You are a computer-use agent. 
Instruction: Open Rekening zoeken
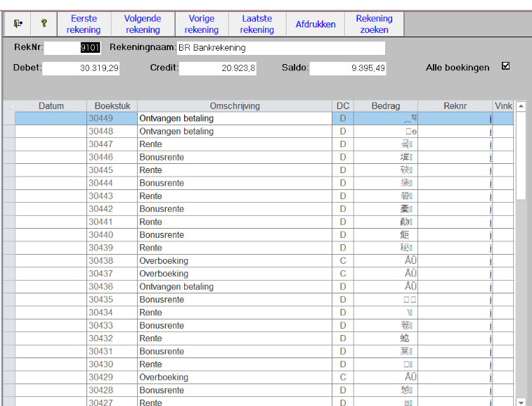pyautogui.click(x=374, y=24)
